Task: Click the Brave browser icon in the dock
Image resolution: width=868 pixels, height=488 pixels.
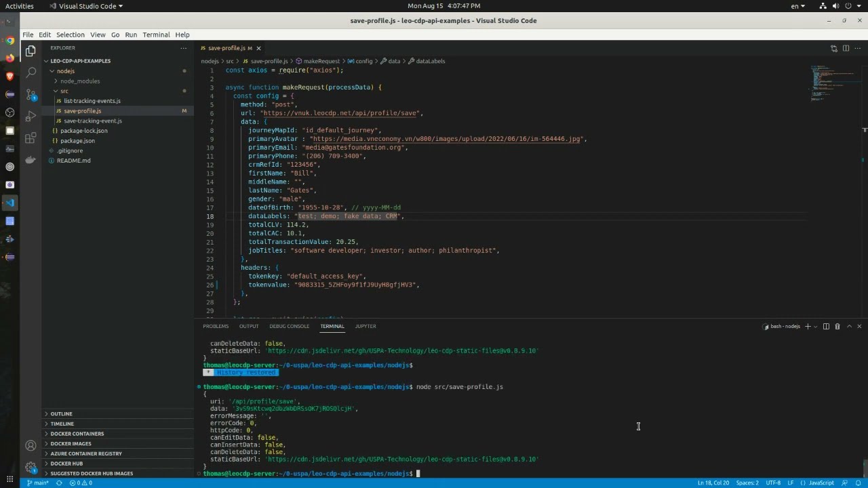Action: tap(9, 76)
